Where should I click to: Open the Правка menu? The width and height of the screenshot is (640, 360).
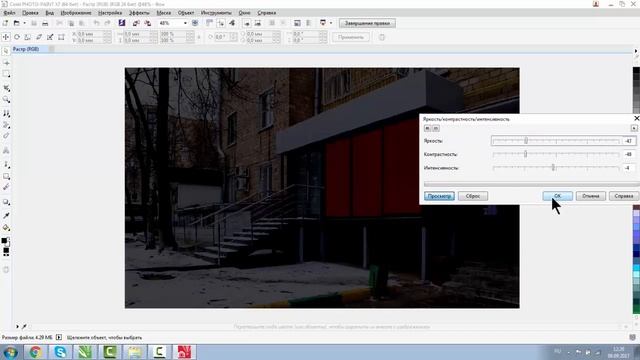[x=30, y=13]
